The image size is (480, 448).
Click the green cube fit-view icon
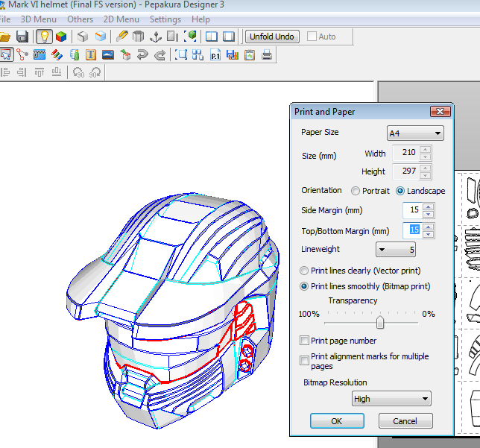click(x=190, y=37)
